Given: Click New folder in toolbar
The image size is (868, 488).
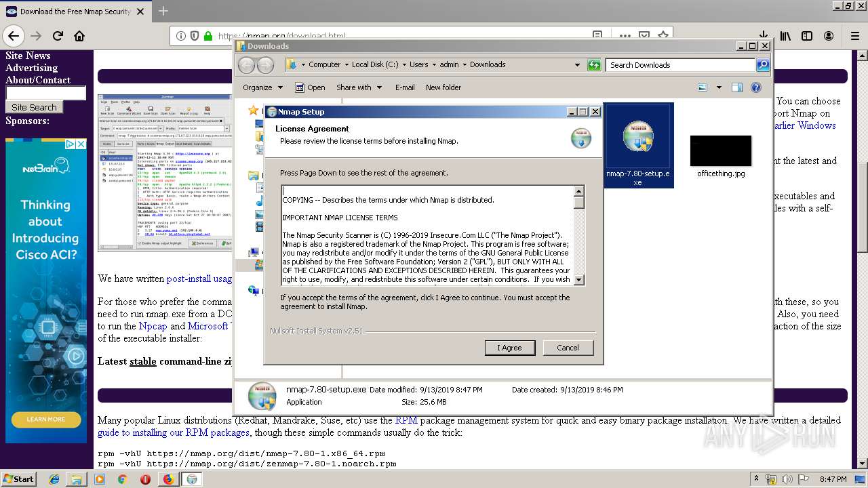Looking at the screenshot, I should (443, 87).
